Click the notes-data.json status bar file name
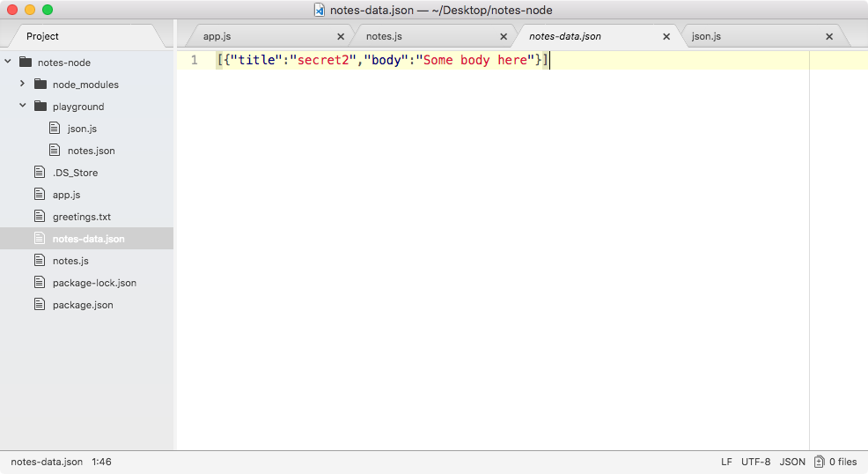Viewport: 868px width, 474px height. click(47, 462)
